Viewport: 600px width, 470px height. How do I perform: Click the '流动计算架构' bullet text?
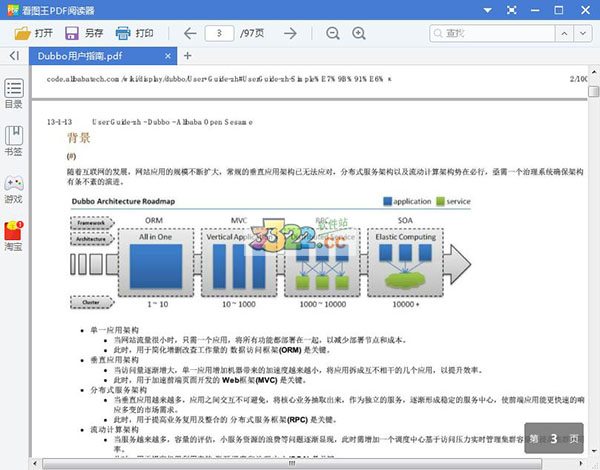point(114,429)
